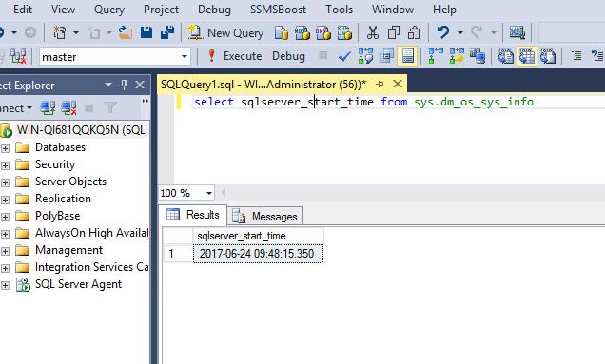
Task: Open the Tools menu
Action: [340, 10]
